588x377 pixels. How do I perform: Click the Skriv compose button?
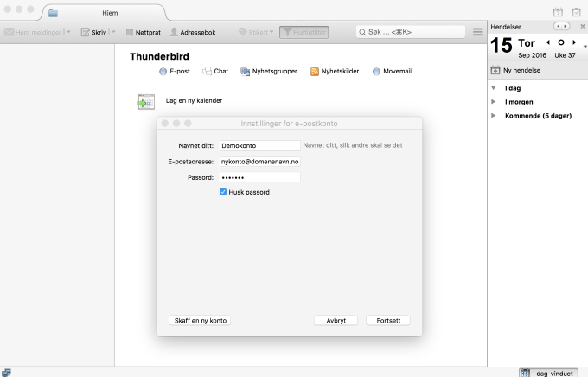(93, 32)
